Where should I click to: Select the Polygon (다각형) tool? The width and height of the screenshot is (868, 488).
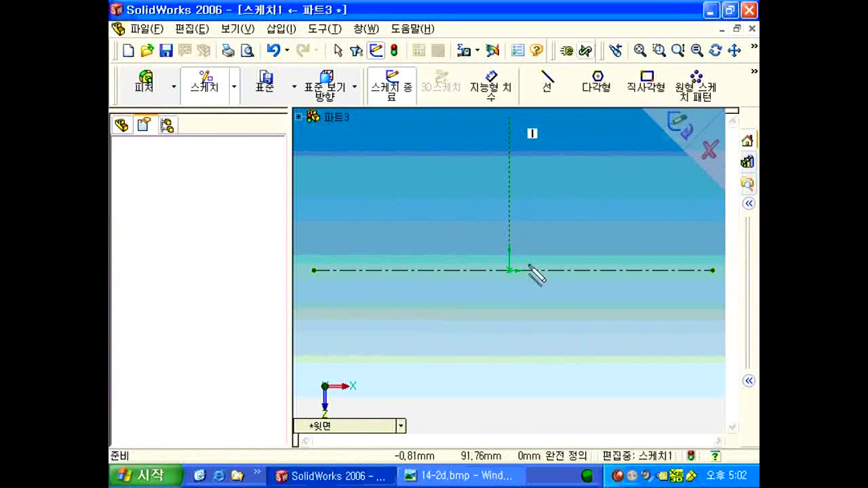pos(597,81)
